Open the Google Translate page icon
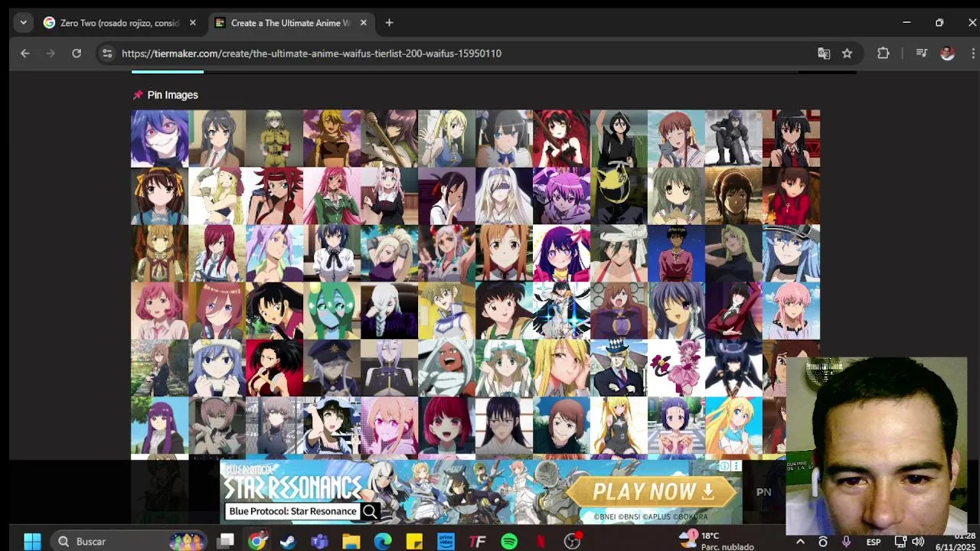 coord(824,54)
